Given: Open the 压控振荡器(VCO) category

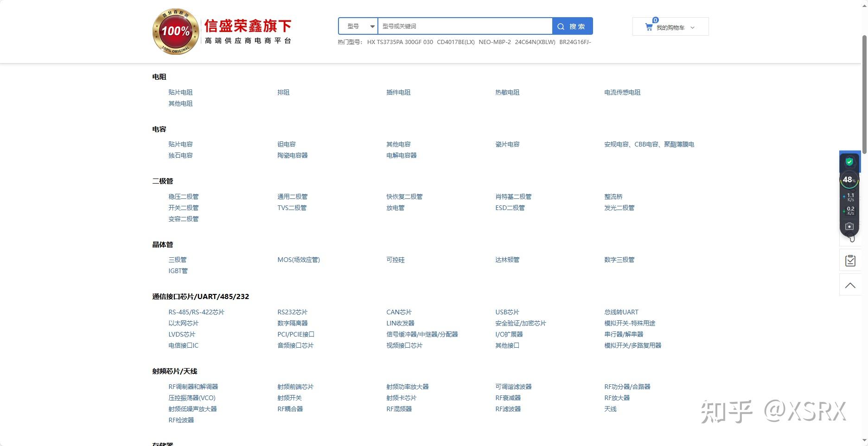Looking at the screenshot, I should pyautogui.click(x=192, y=398).
